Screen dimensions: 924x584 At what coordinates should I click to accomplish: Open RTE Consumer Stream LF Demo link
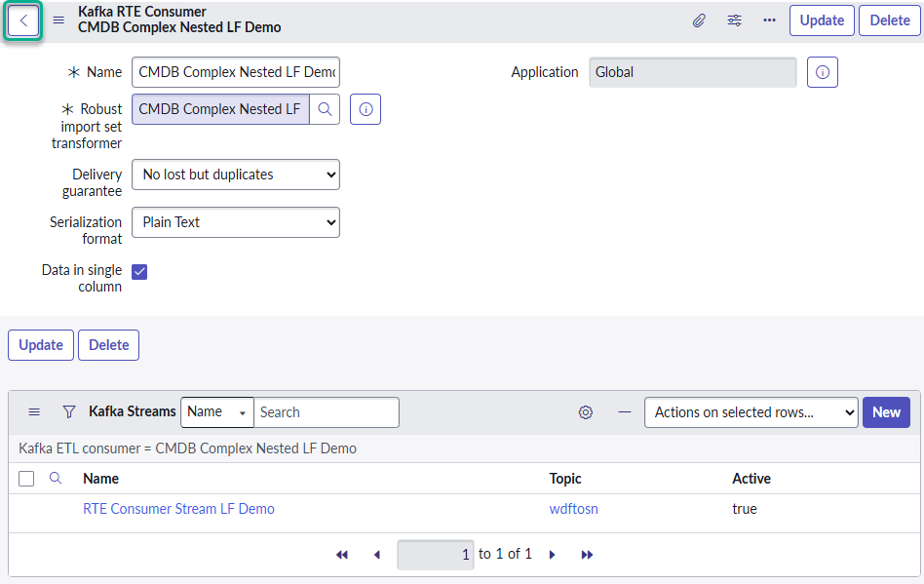[178, 509]
